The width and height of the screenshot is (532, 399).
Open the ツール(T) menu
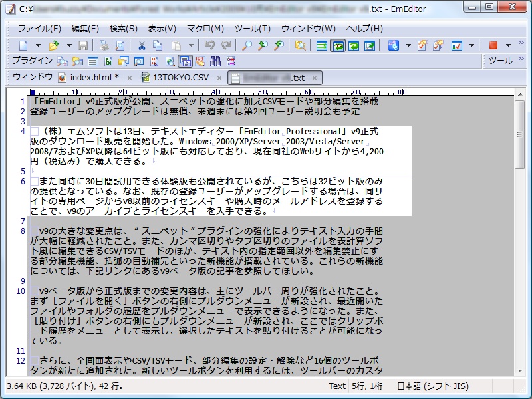[x=253, y=29]
